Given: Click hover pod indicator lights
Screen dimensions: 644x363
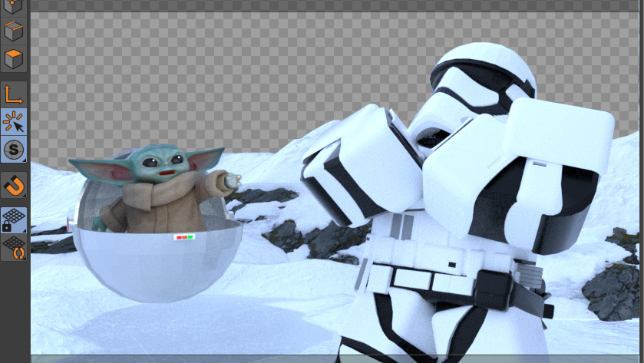Looking at the screenshot, I should click(184, 237).
